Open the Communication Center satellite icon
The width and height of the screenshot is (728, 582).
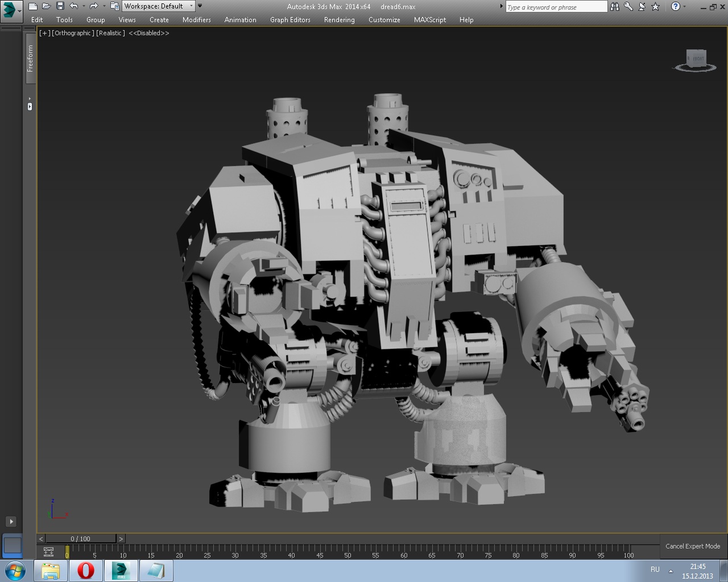tap(642, 7)
